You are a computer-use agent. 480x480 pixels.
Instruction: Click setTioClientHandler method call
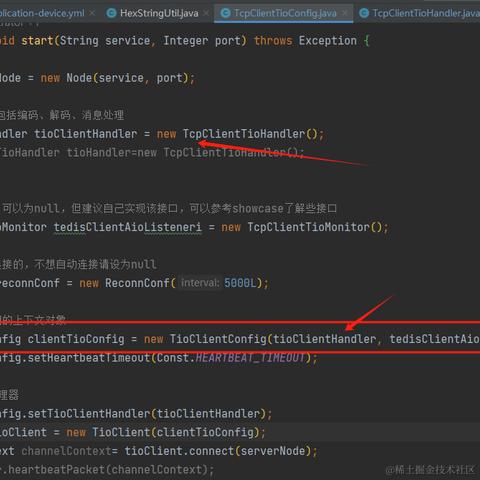[x=89, y=414]
